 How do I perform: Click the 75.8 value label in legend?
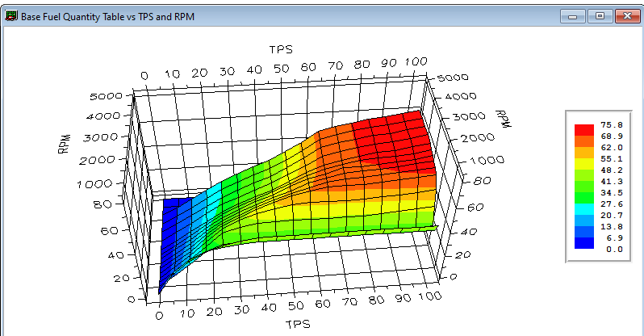click(x=612, y=125)
